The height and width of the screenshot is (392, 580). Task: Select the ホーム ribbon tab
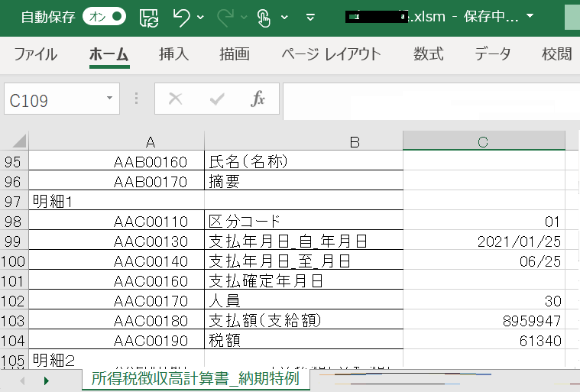(109, 54)
